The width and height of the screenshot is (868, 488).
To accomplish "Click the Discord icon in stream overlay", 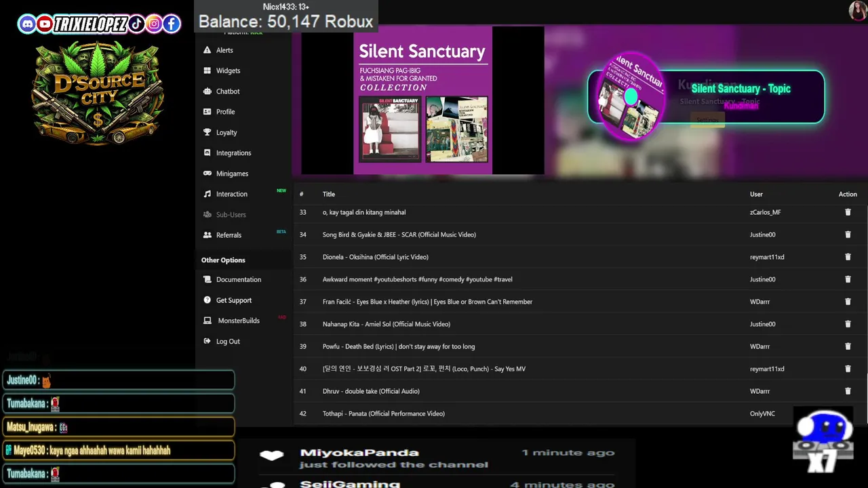I will pyautogui.click(x=27, y=24).
